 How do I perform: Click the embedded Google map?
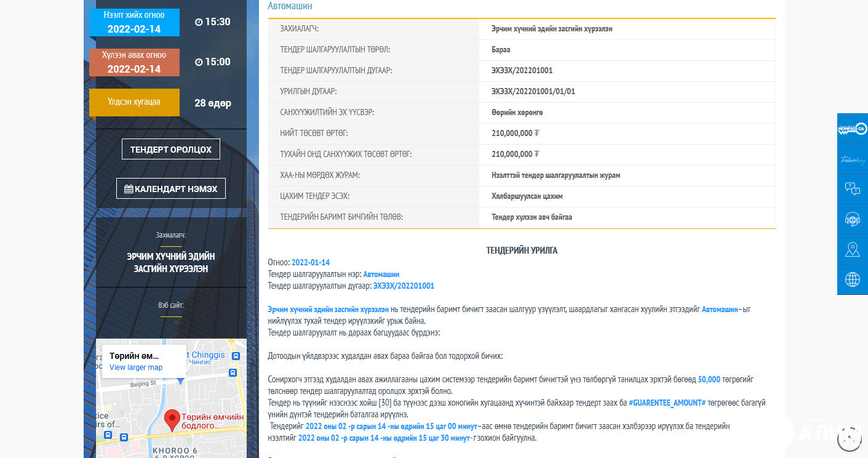(x=171, y=398)
